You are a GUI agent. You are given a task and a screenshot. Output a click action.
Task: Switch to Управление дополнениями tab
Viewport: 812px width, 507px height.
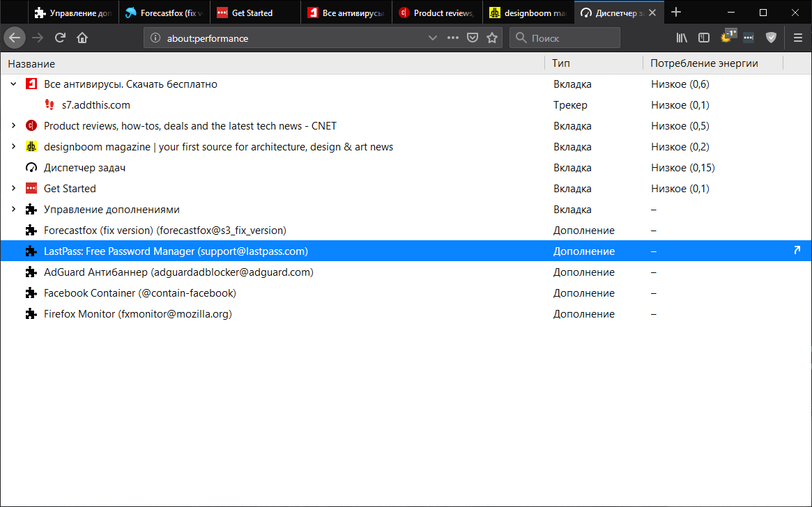tap(73, 13)
